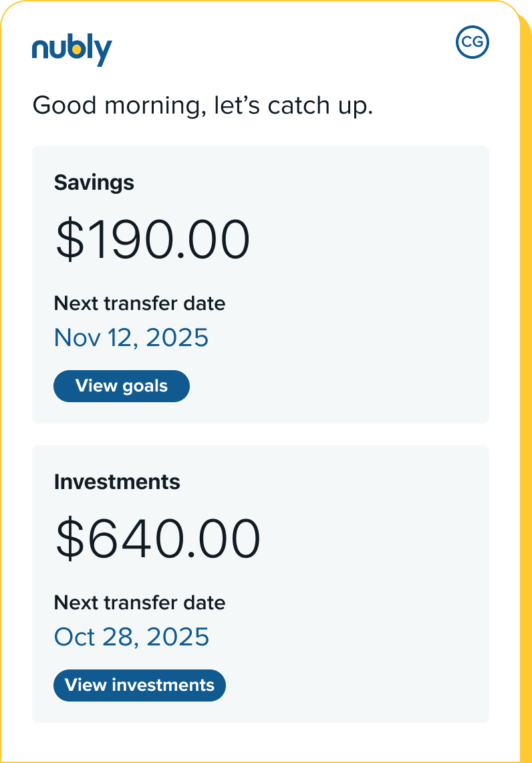
Task: Click the yellow dot in the nubly logo
Action: 77,49
